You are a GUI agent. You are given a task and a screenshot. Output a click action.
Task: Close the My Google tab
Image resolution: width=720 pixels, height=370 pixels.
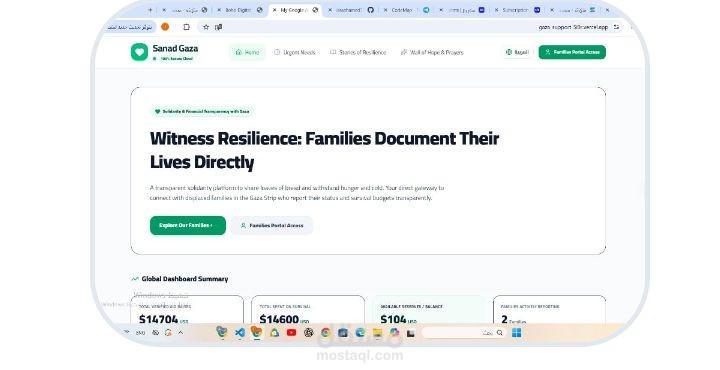274,10
